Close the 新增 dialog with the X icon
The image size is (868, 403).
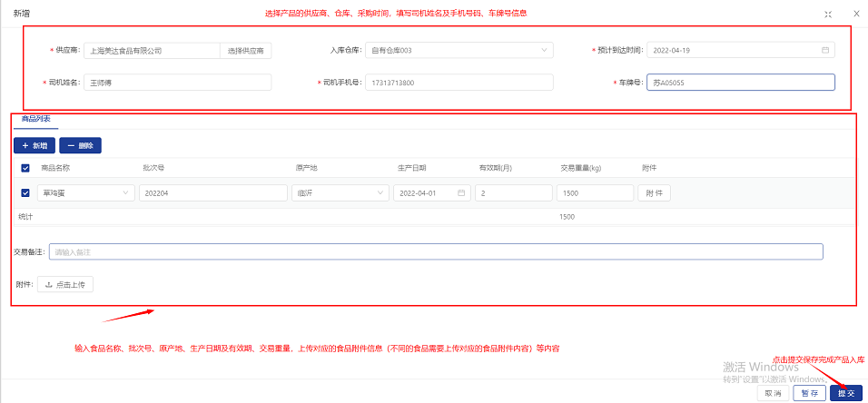pos(856,15)
